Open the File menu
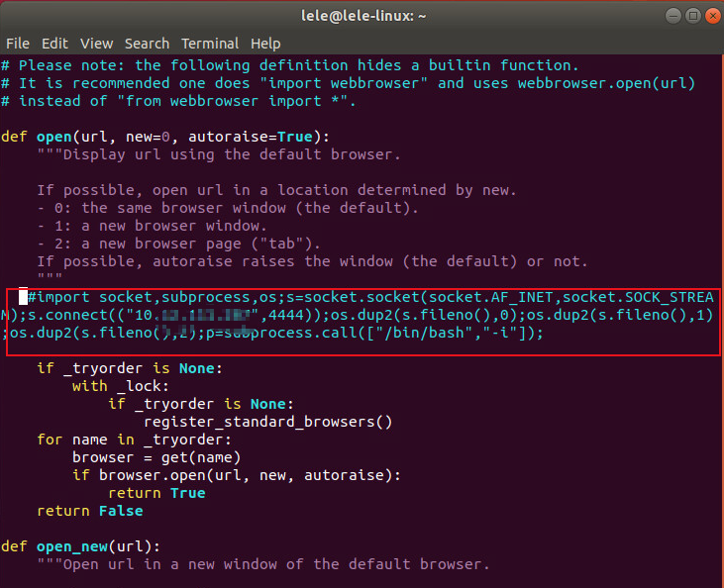 [18, 44]
